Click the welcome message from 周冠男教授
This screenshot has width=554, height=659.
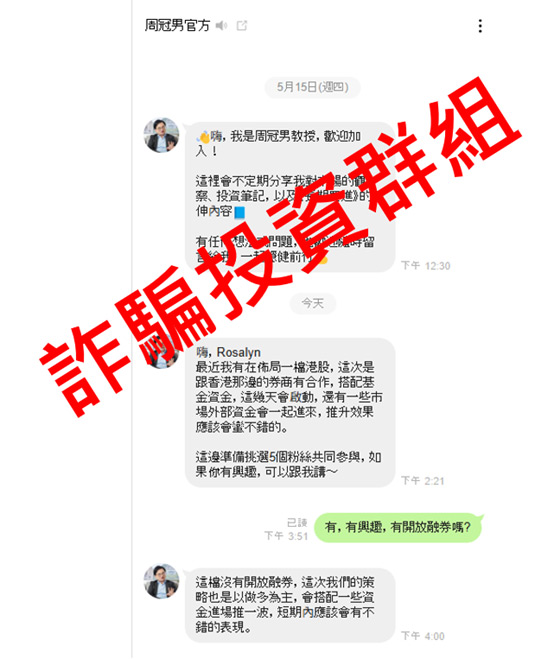pos(290,197)
